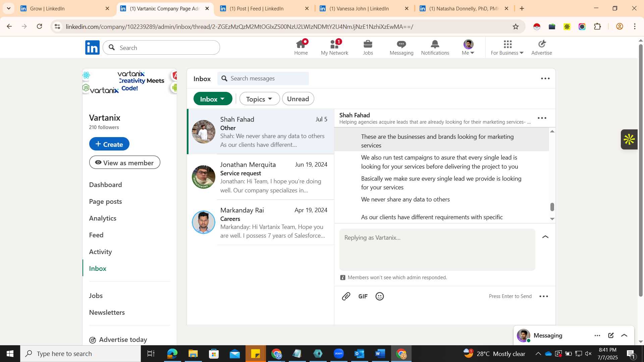Open a new browser tab
644x362 pixels.
coord(522,8)
